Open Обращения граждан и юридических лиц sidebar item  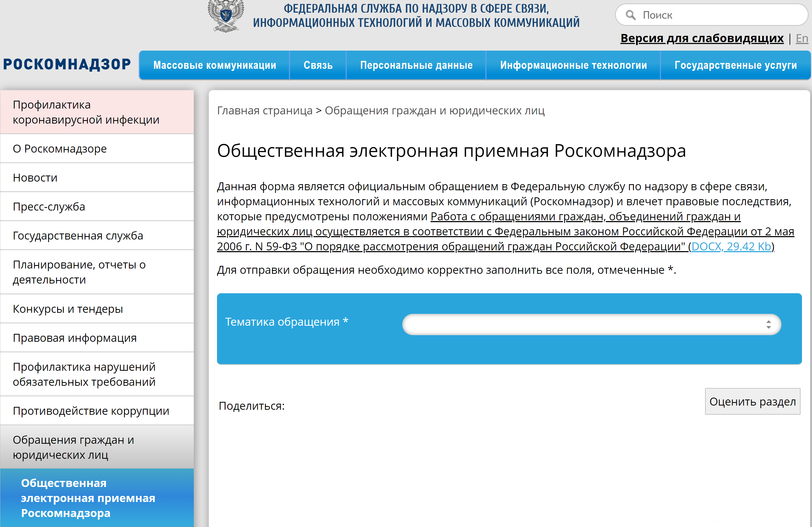(97, 447)
